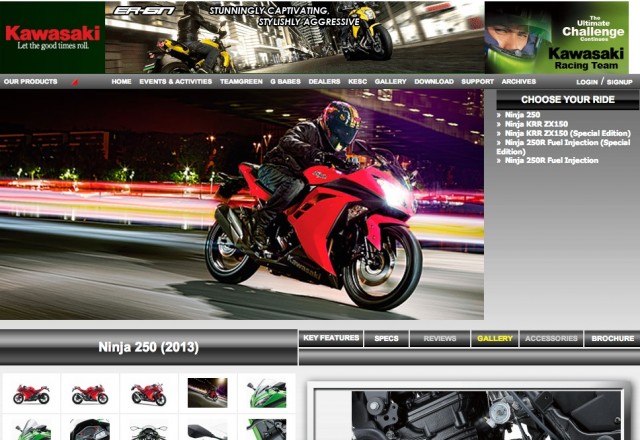Select the highlighted Gallery tab
This screenshot has height=440, width=640.
pyautogui.click(x=495, y=338)
